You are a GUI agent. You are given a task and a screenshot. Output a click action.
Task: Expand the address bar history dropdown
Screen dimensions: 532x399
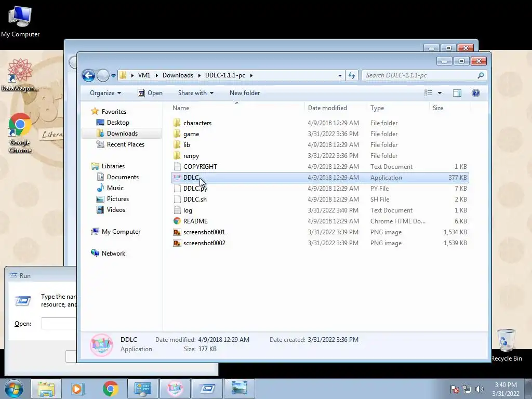click(340, 76)
